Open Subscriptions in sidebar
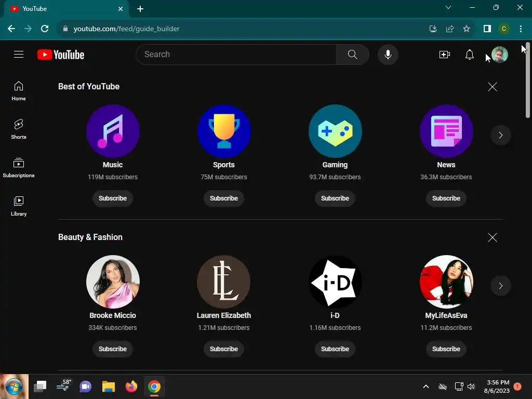Image resolution: width=532 pixels, height=399 pixels. [19, 168]
